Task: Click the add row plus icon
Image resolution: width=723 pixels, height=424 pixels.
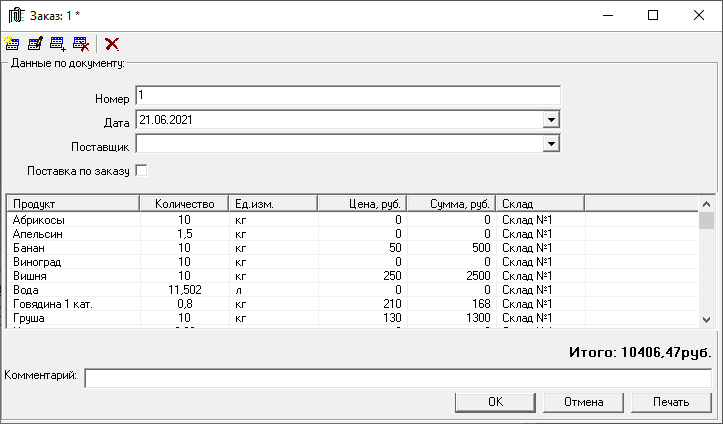Action: click(57, 44)
